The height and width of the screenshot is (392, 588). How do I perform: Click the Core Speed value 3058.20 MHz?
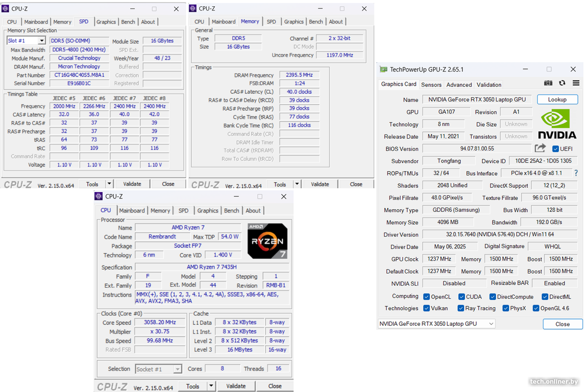[160, 322]
